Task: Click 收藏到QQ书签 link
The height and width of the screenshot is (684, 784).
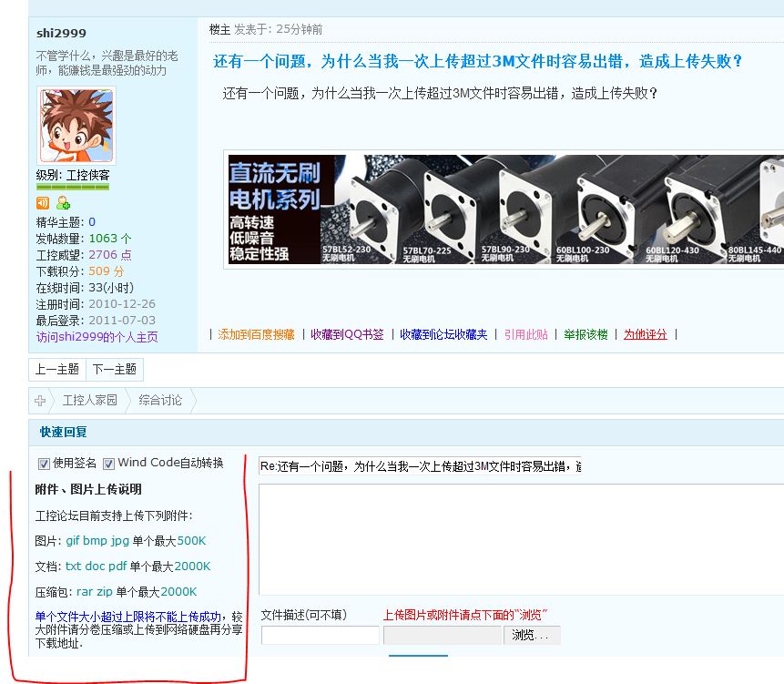Action: tap(347, 335)
